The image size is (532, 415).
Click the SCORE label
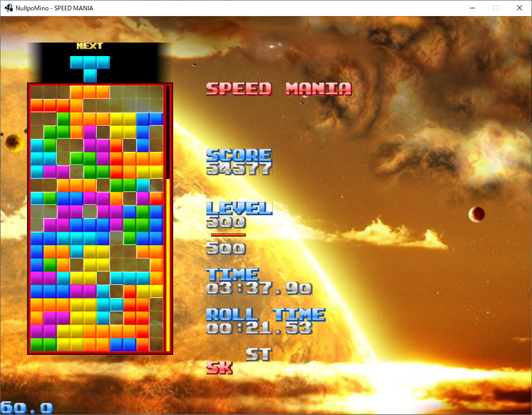click(x=239, y=155)
